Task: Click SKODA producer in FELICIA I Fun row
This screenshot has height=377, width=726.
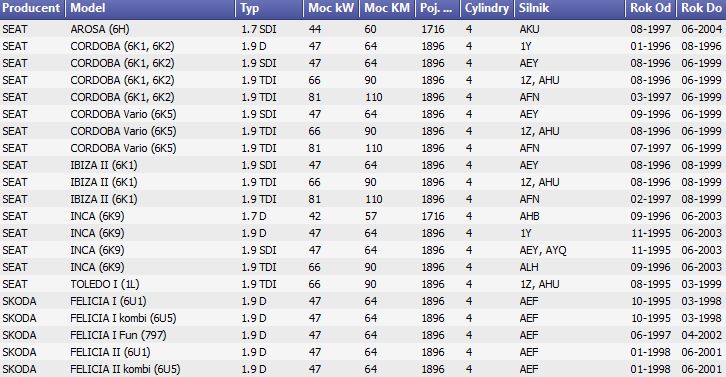Action: tap(19, 335)
